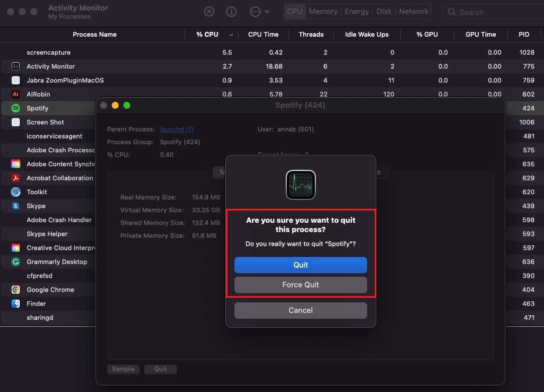Click the Force Quit button
This screenshot has height=392, width=544.
pyautogui.click(x=300, y=285)
